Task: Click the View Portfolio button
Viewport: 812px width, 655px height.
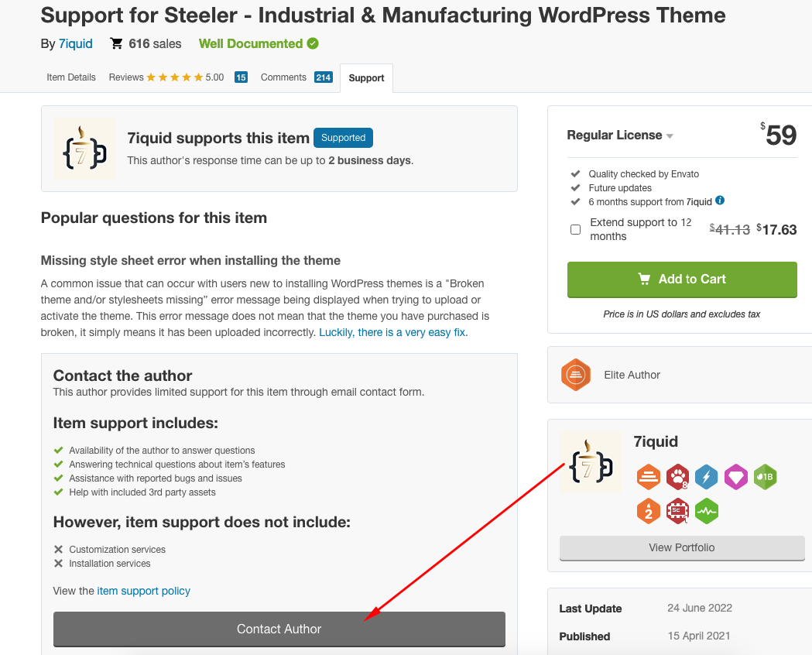Action: (x=682, y=548)
